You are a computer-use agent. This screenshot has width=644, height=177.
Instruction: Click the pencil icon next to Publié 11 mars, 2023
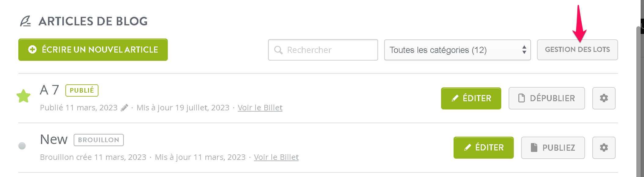click(x=124, y=108)
